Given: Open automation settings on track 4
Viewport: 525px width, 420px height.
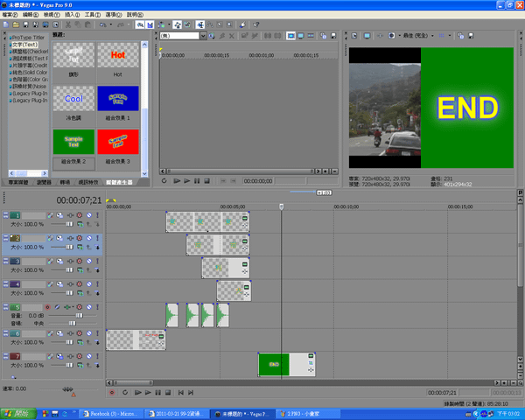Looking at the screenshot, I should pos(80,284).
